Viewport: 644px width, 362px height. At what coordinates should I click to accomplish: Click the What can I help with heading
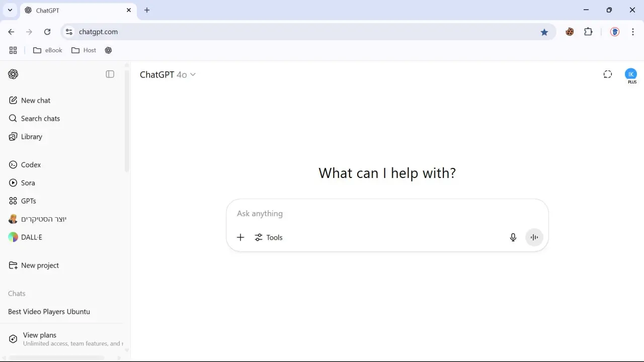[x=387, y=173]
